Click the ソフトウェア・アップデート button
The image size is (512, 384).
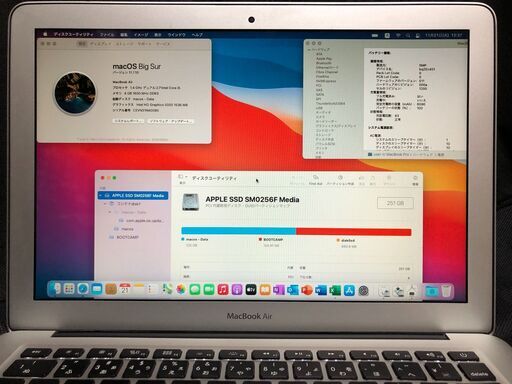point(170,121)
